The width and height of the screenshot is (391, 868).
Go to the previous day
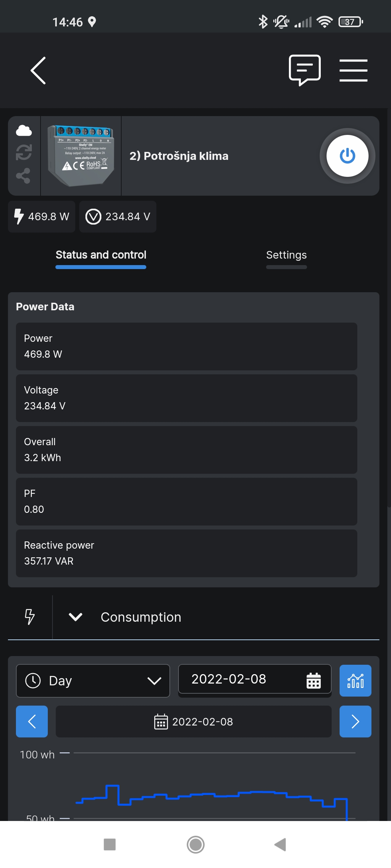coord(32,722)
